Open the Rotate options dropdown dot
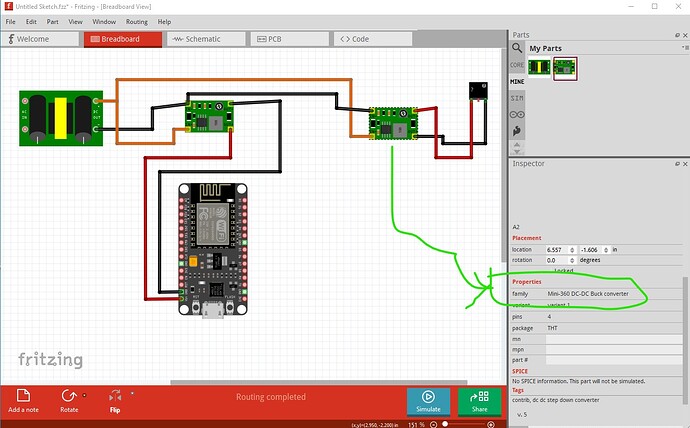The height and width of the screenshot is (428, 690). click(84, 395)
